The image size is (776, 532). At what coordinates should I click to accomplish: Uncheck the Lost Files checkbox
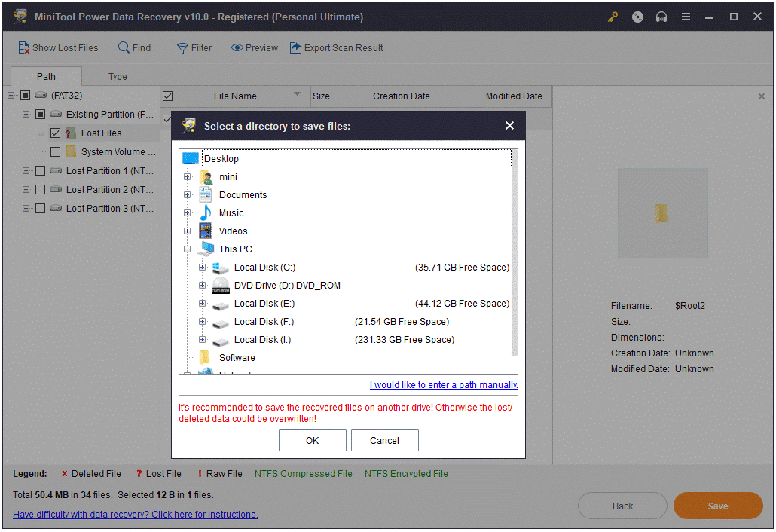click(56, 133)
